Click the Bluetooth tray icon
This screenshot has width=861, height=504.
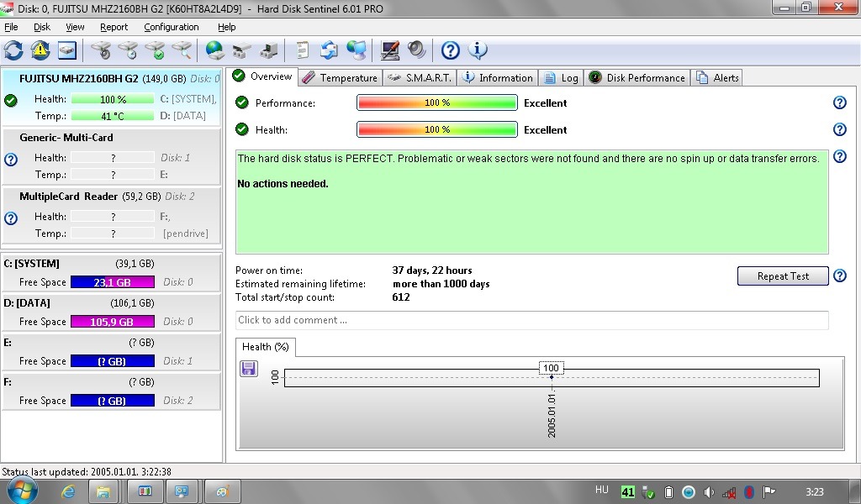point(749,492)
